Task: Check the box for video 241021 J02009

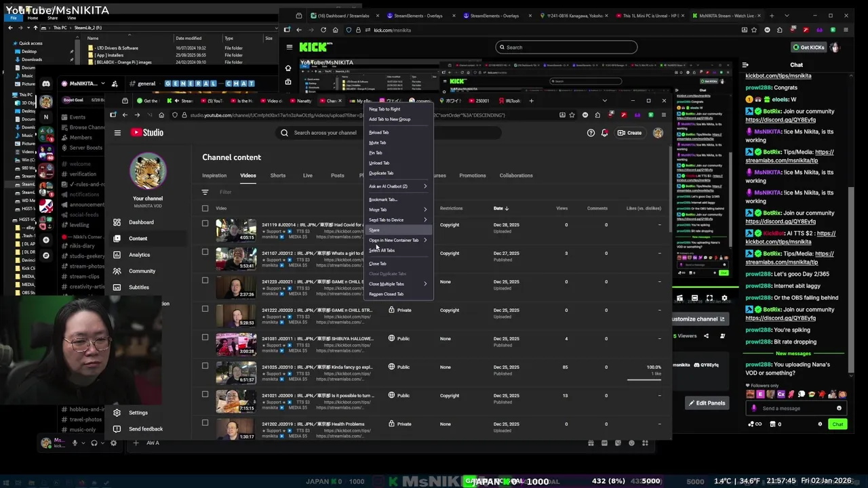Action: click(205, 394)
